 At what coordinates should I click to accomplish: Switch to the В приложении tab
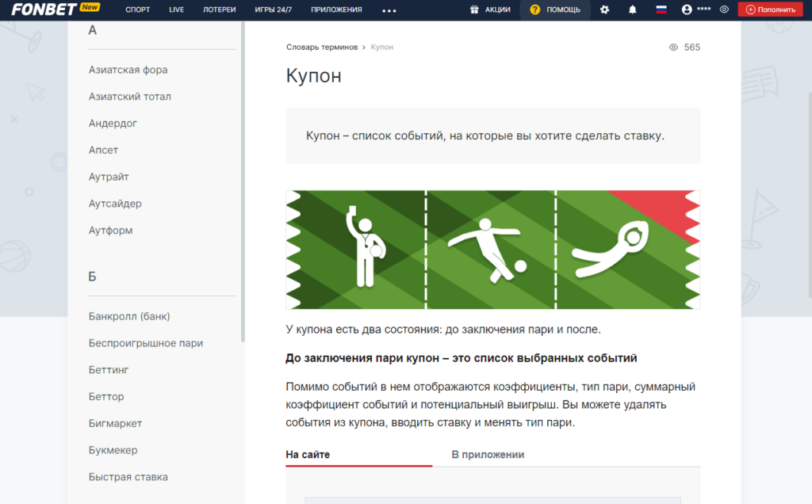(488, 455)
